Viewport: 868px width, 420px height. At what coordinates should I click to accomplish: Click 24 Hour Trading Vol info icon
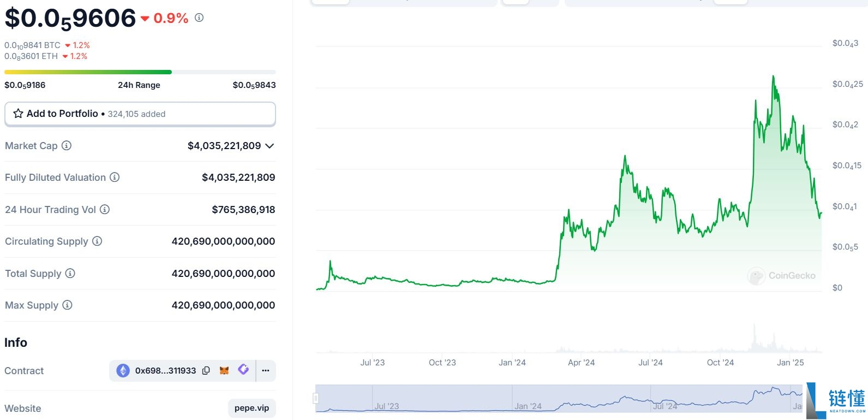tap(105, 209)
